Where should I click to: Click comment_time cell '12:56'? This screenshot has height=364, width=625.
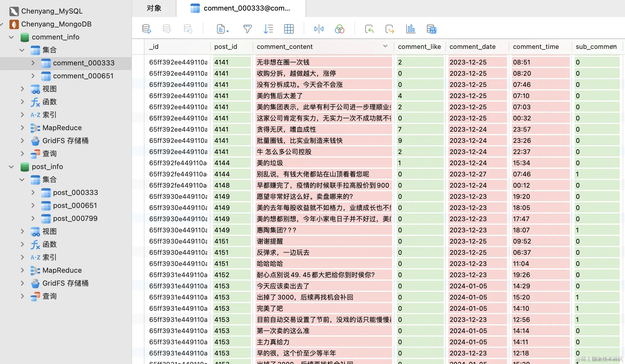[x=540, y=320]
